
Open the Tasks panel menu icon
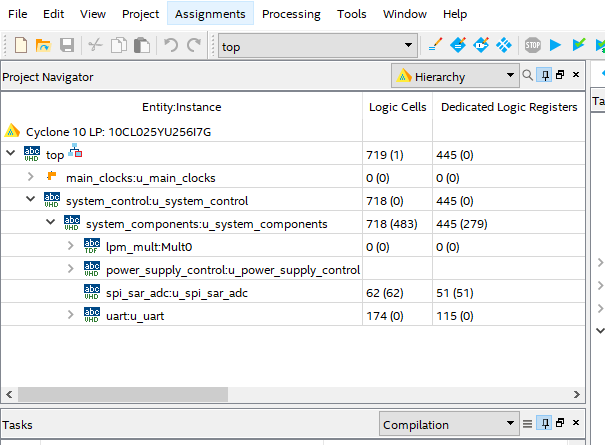(527, 424)
